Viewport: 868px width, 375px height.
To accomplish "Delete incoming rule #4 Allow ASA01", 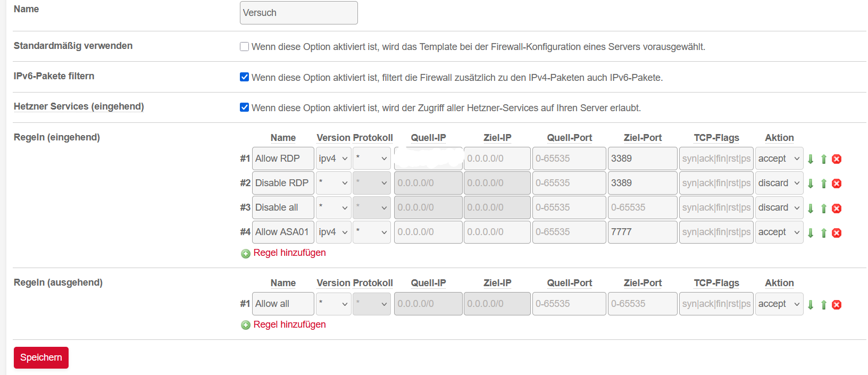I will pyautogui.click(x=837, y=233).
